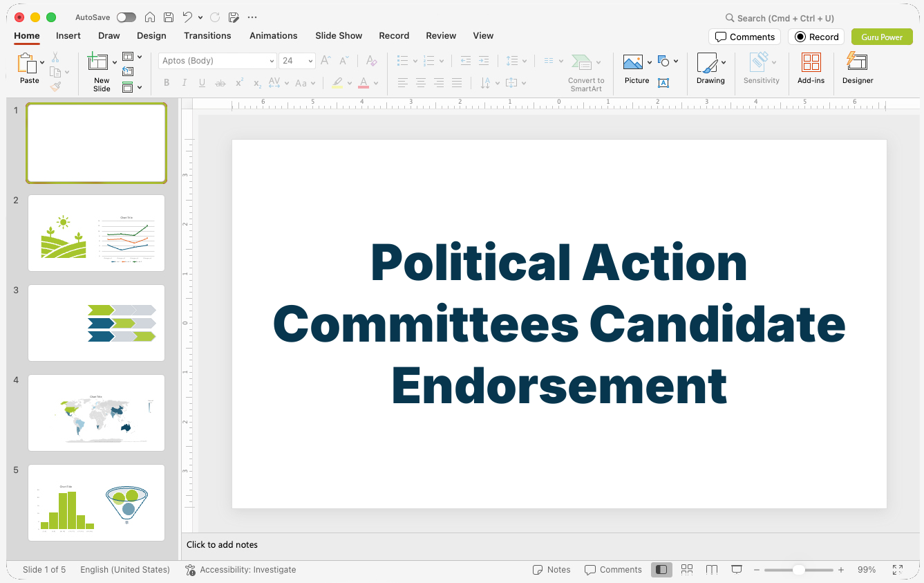Viewport: 924px width, 583px height.
Task: Toggle Italic formatting
Action: click(x=185, y=83)
